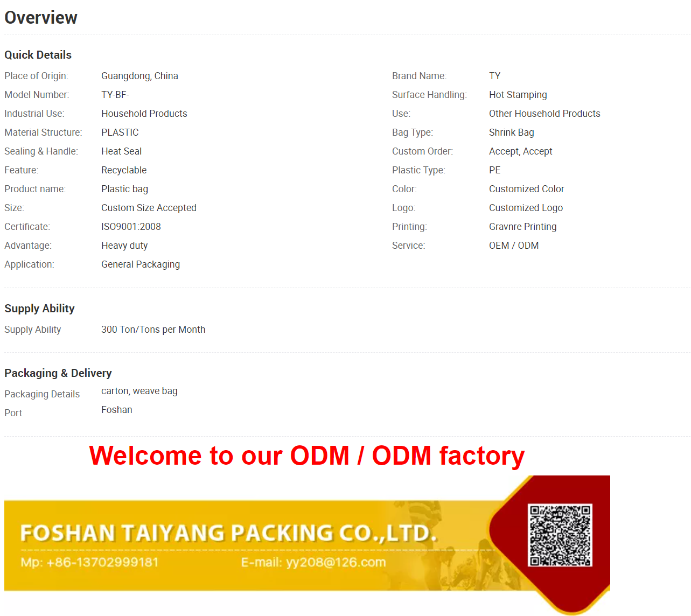Click the Recyclable feature value
Viewport: 691px width, 616px height.
pyautogui.click(x=124, y=170)
